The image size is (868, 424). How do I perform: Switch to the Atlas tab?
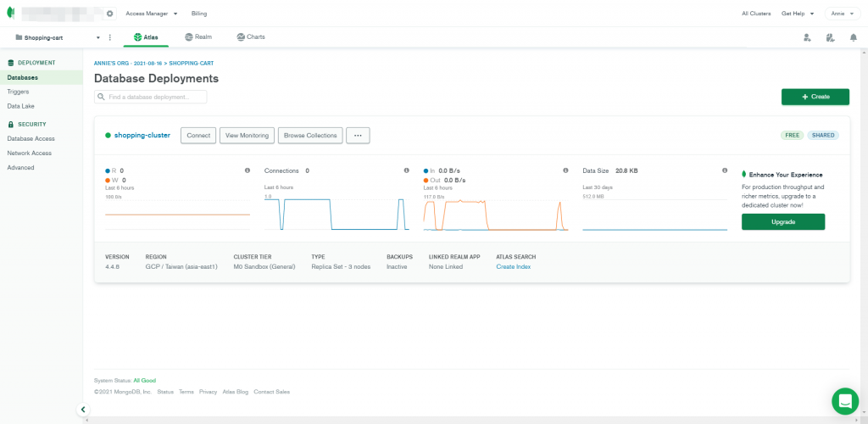pos(146,37)
